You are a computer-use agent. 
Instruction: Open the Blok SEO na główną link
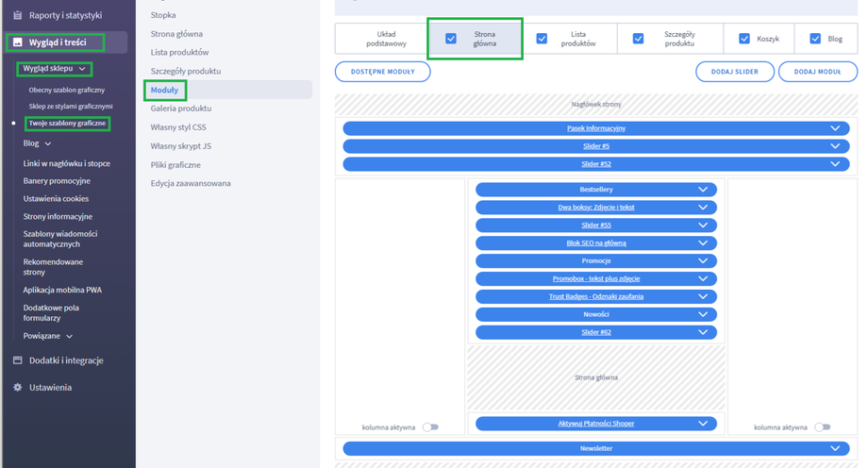pyautogui.click(x=596, y=242)
